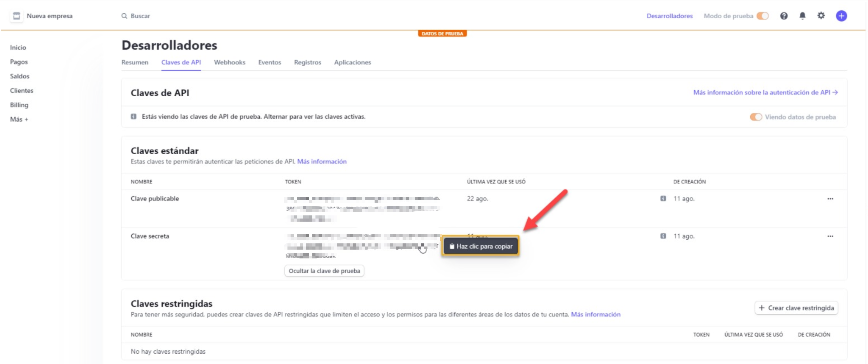Go to the Registros tab

point(308,62)
